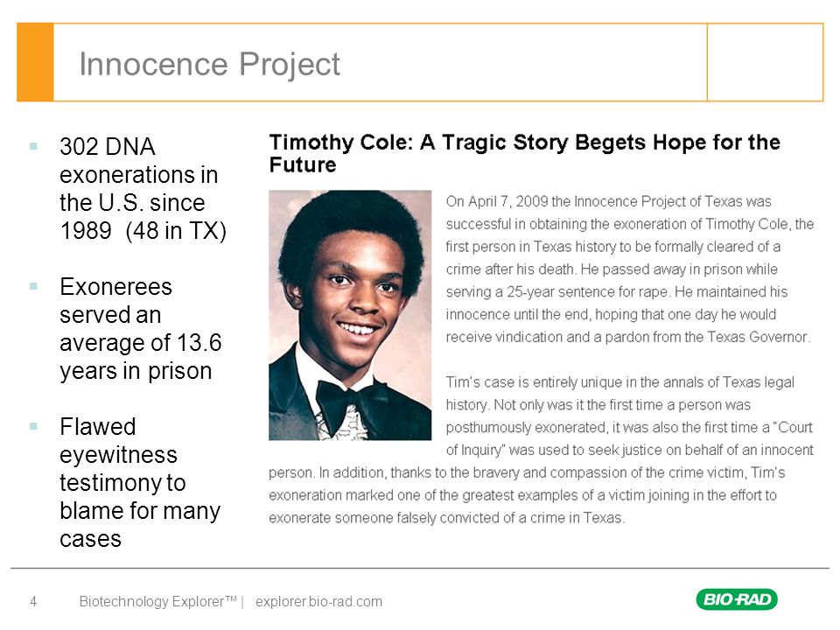This screenshot has height=630, width=840.
Task: Click the paragraph starting 'On April 7, 2009'
Action: pyautogui.click(x=630, y=269)
